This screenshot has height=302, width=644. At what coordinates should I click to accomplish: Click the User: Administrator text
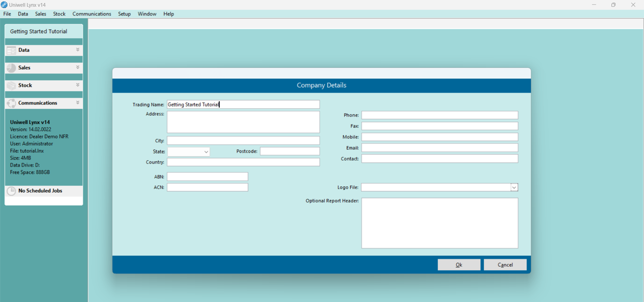[x=31, y=144]
